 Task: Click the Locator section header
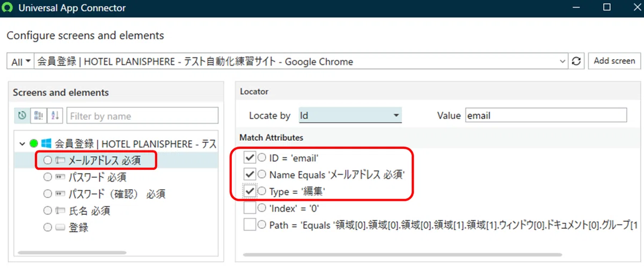[x=254, y=91]
